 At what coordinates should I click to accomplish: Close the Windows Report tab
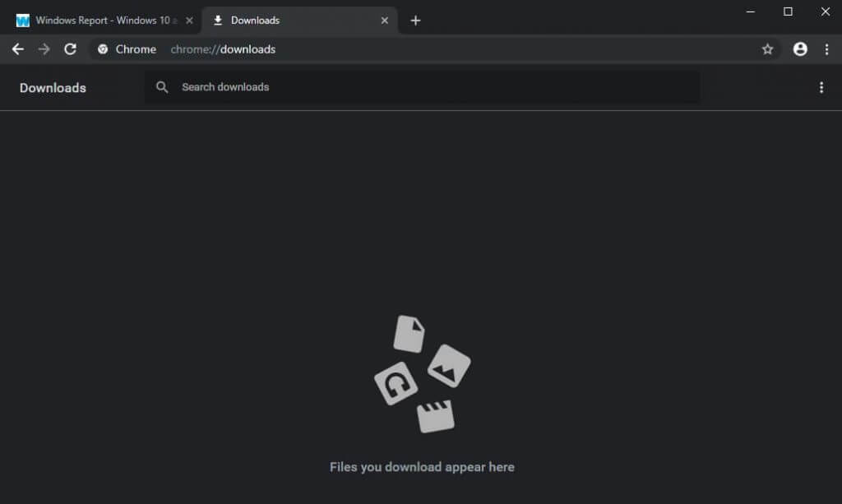pos(190,21)
